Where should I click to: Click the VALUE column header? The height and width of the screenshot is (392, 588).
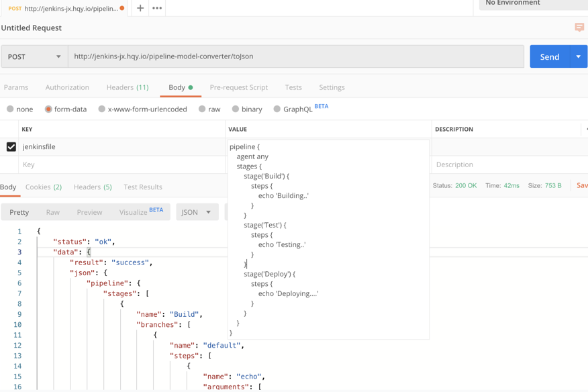[x=238, y=130]
